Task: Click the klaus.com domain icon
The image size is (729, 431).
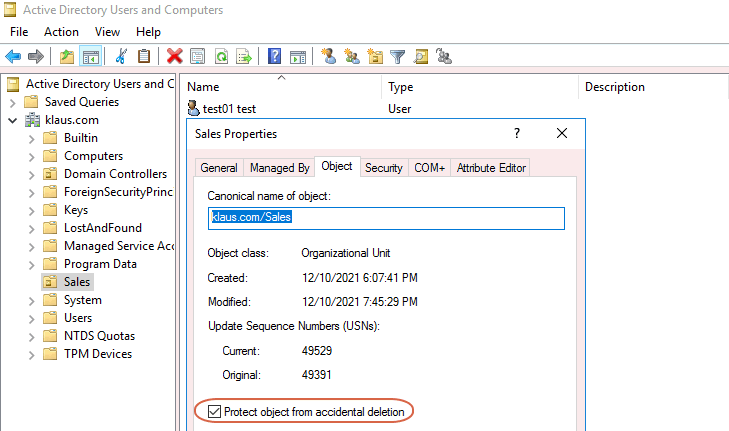Action: pyautogui.click(x=32, y=120)
